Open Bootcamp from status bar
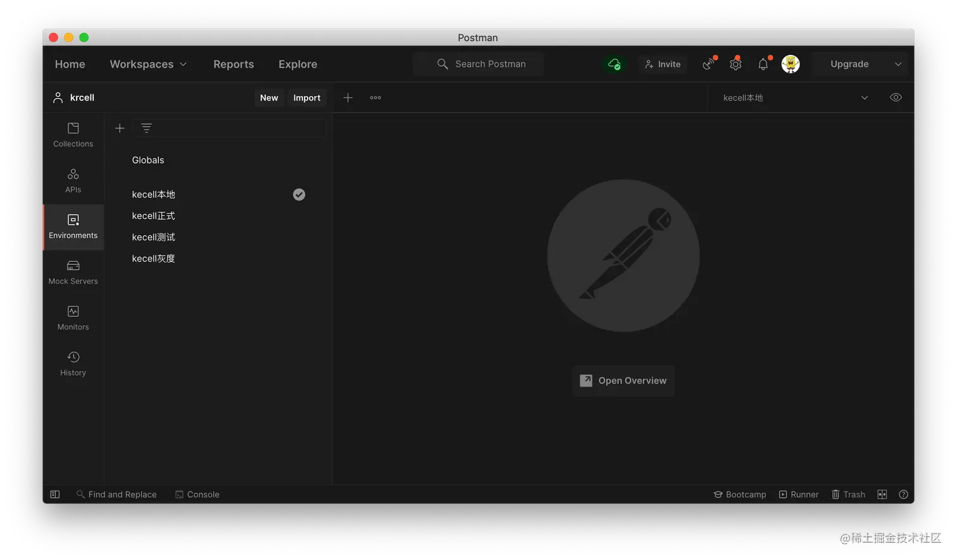 [740, 494]
